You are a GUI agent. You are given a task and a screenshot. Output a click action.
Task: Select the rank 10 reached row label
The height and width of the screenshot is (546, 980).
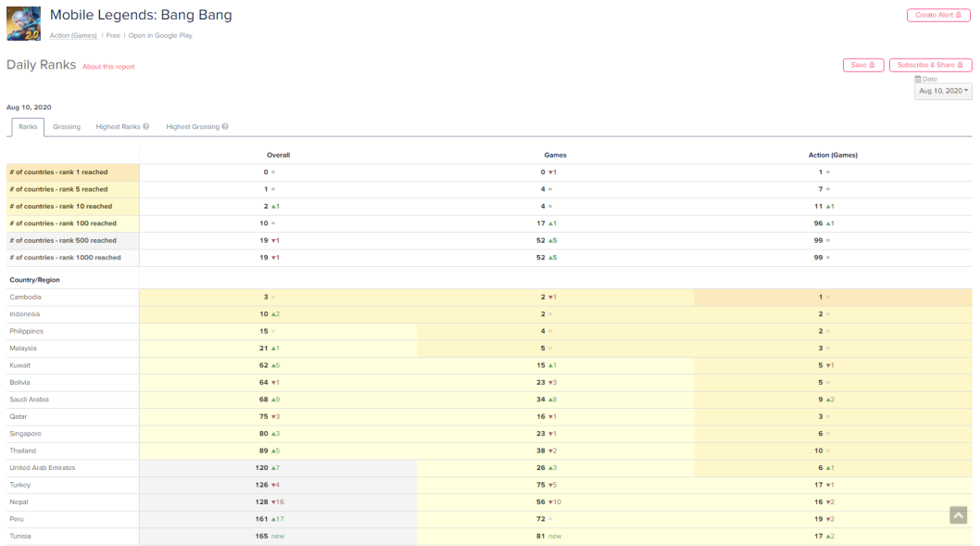72,207
